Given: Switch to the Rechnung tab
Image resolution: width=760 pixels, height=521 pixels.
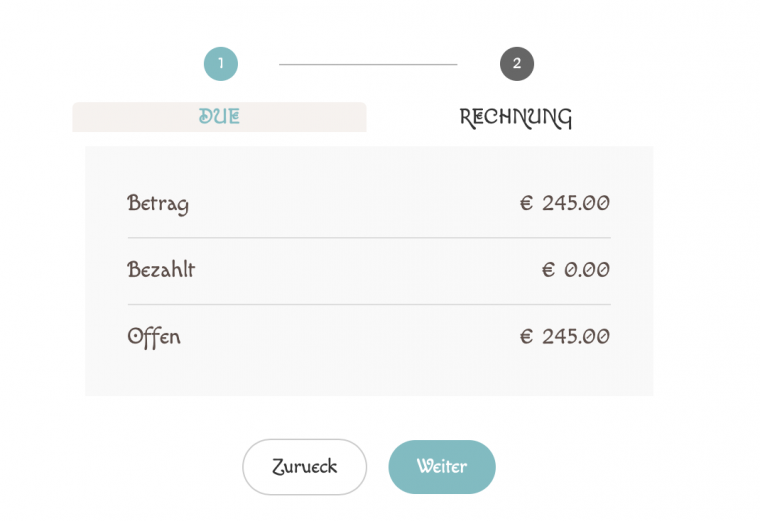Looking at the screenshot, I should (x=515, y=117).
